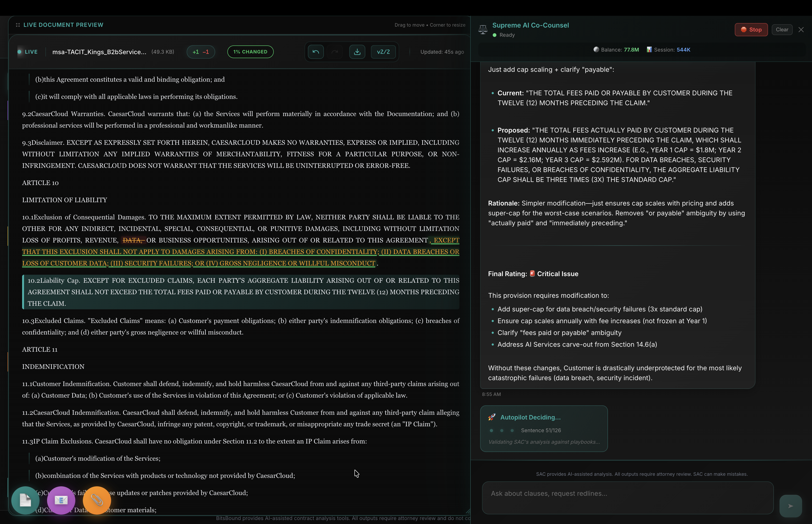Close the Co-Counsel panel
Screen dimensions: 812x524
tap(801, 30)
